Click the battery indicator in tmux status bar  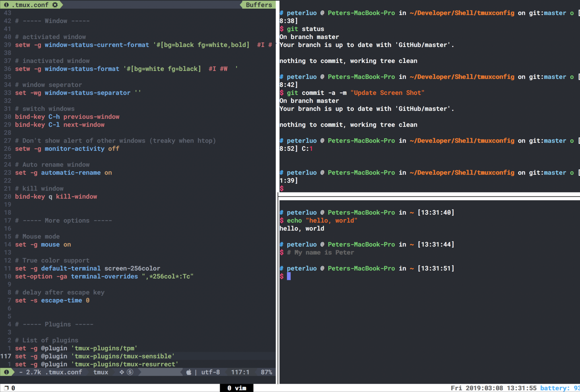coord(560,388)
